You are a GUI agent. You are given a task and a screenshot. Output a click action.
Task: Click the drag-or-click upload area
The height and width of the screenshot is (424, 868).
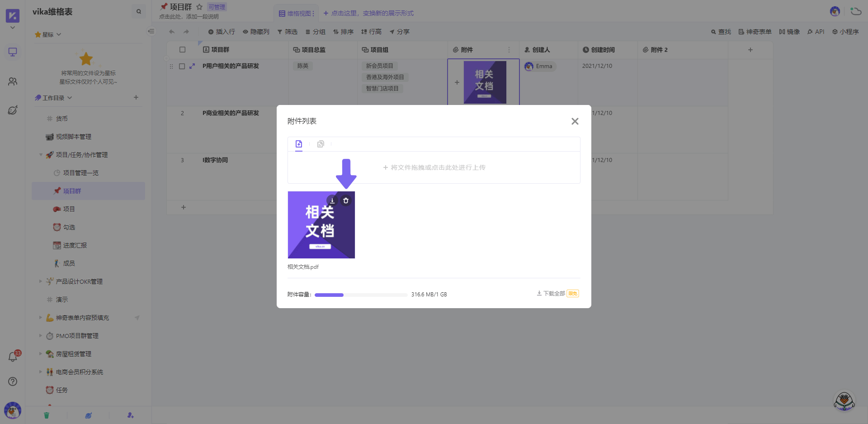tap(434, 167)
